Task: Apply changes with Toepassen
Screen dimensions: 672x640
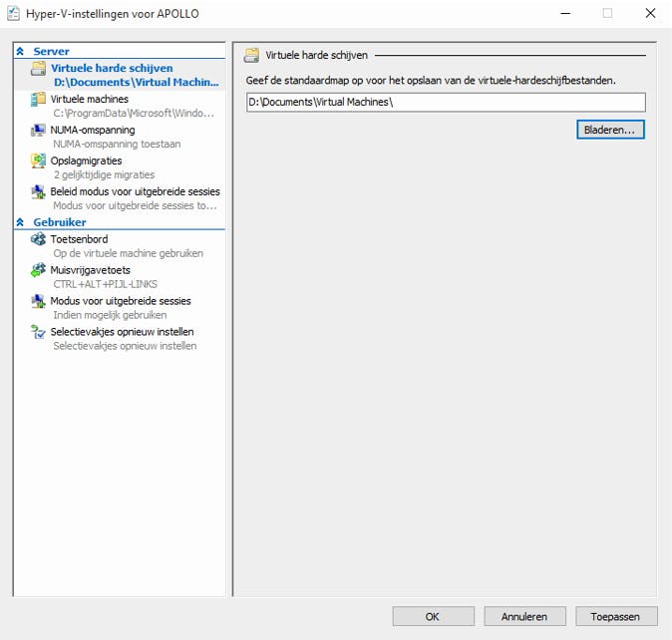Action: click(x=616, y=616)
